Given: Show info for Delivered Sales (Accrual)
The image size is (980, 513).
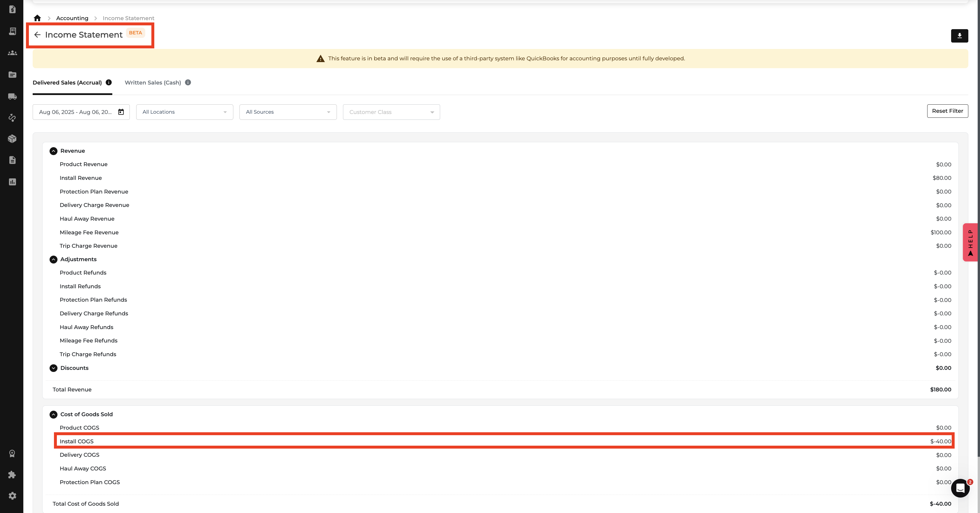Looking at the screenshot, I should click(x=109, y=82).
